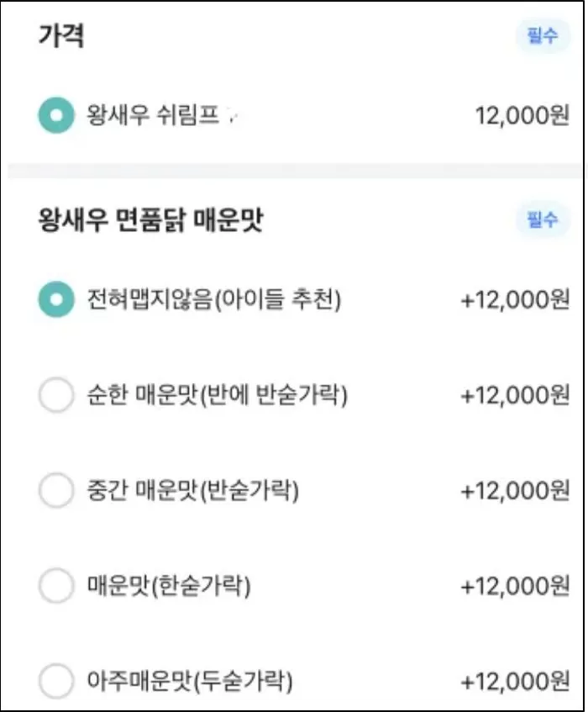Tap the +12,000원 beside 순한 매운맛

click(513, 395)
